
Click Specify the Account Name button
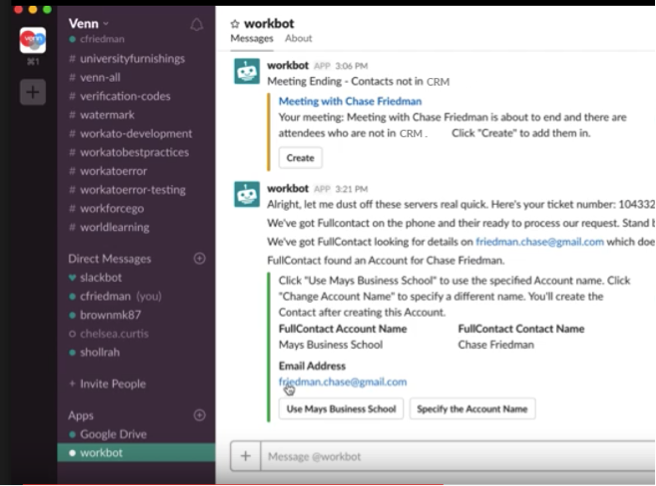click(472, 409)
